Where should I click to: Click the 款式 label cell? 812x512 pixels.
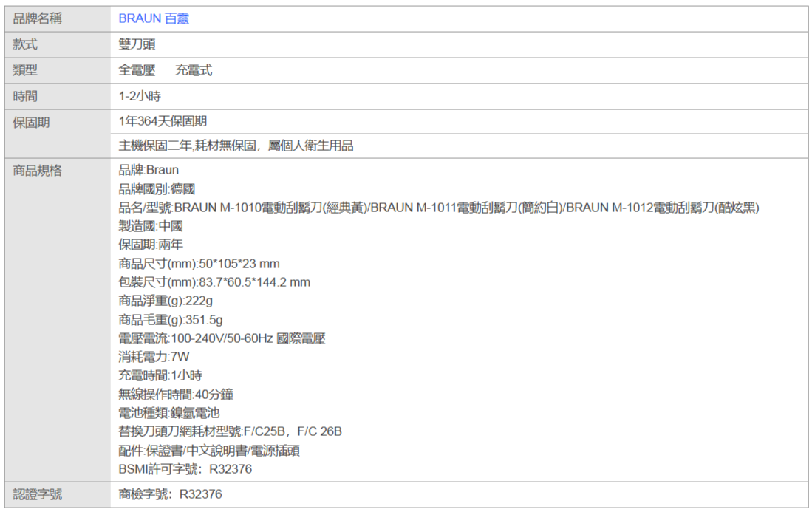click(58, 44)
